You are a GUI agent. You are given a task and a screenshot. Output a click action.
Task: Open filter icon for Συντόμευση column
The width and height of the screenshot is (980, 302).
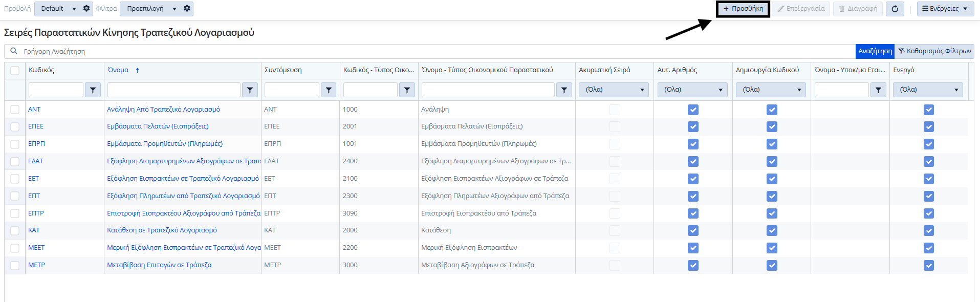pyautogui.click(x=329, y=90)
